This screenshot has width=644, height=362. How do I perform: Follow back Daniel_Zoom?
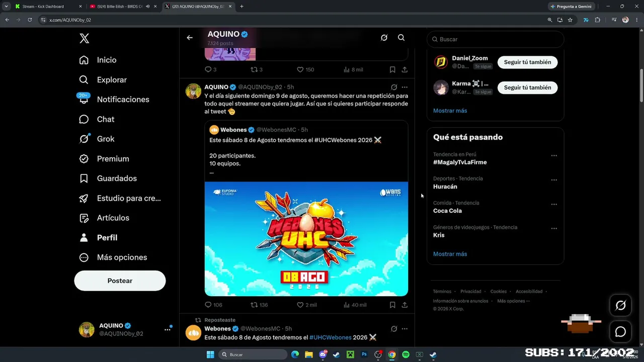(527, 62)
